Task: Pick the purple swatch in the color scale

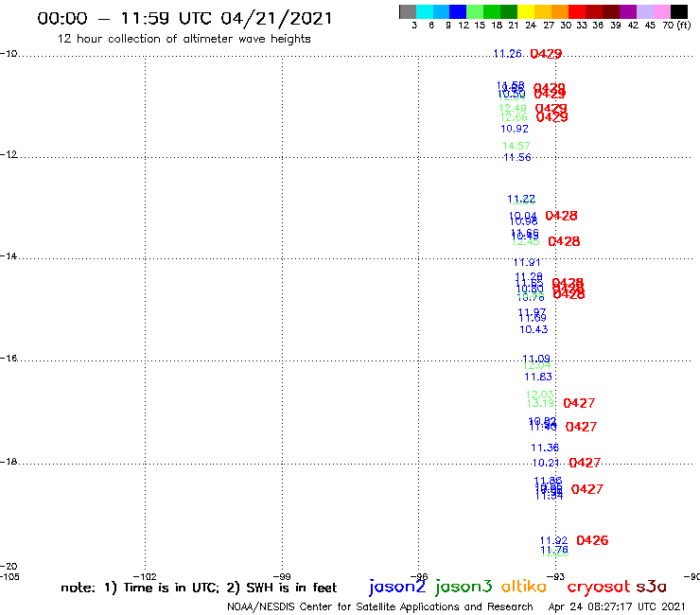Action: point(628,11)
